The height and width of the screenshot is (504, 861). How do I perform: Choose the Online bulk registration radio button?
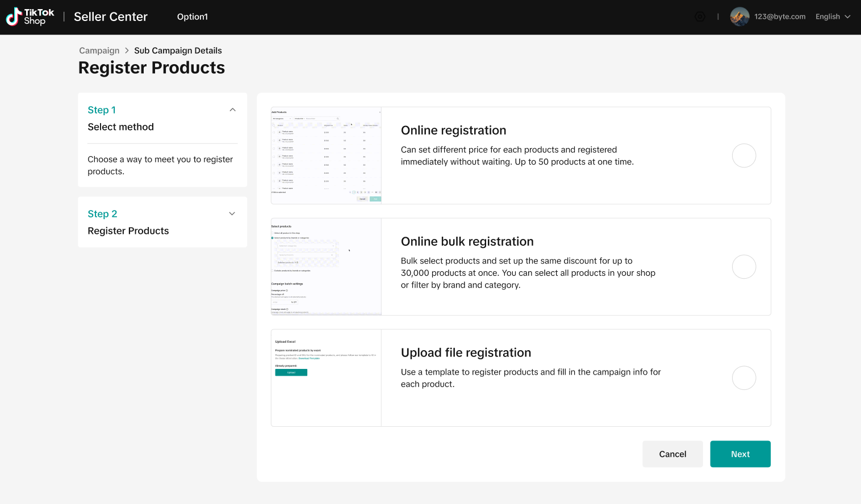click(743, 267)
